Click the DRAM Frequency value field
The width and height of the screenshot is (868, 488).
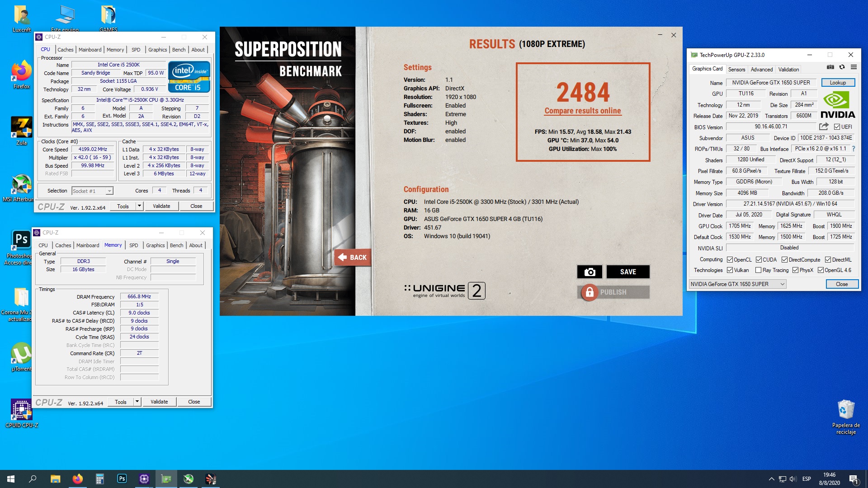click(139, 296)
